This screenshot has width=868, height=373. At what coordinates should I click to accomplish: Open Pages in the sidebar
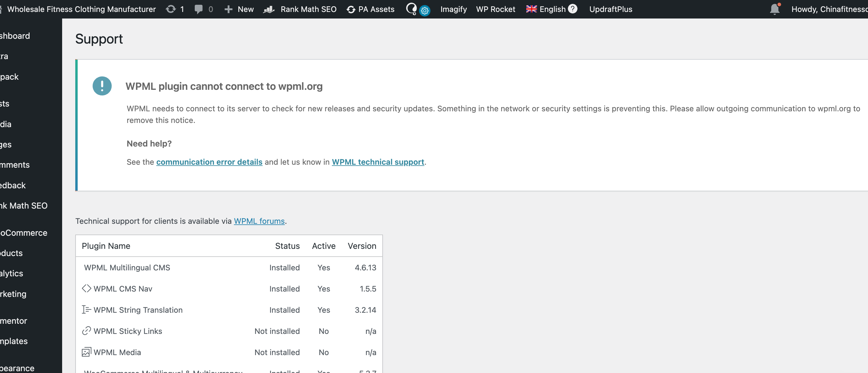[6, 144]
